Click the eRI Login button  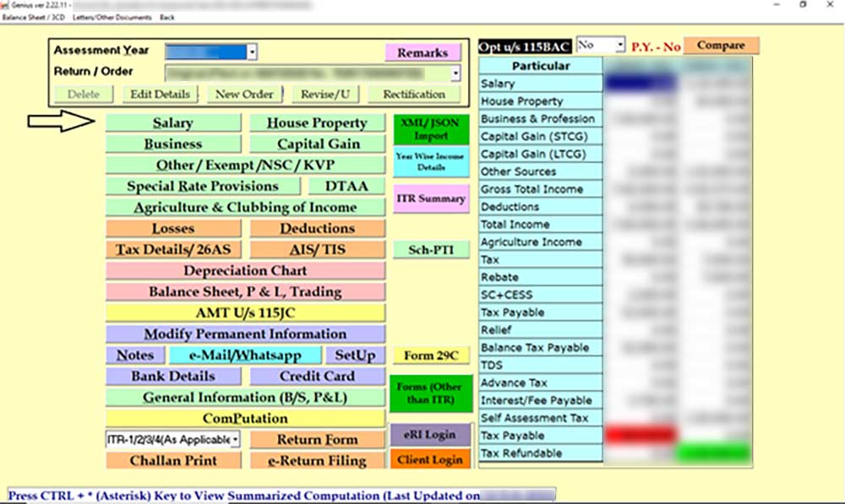point(430,435)
